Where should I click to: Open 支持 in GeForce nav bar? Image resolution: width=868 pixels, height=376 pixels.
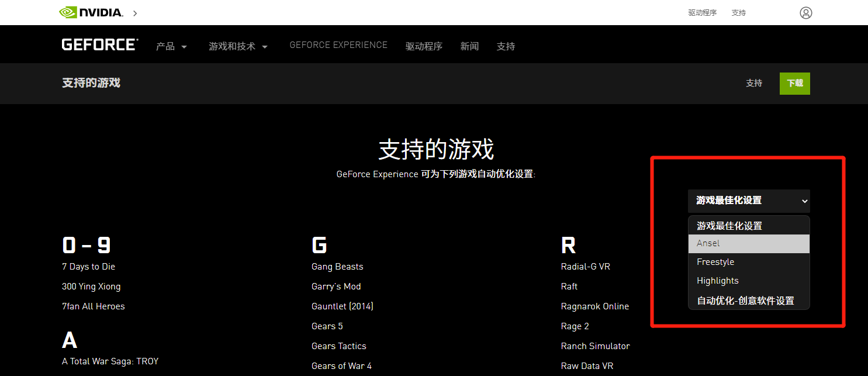(506, 46)
